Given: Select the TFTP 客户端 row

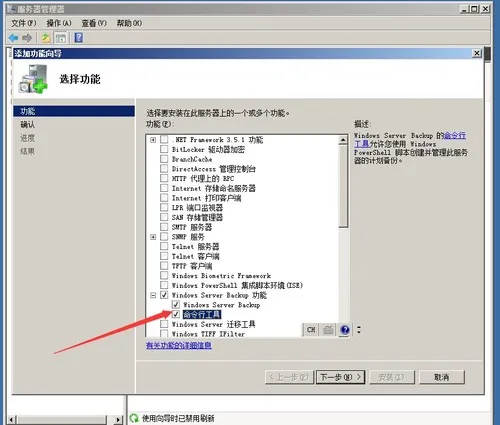Looking at the screenshot, I should 192,266.
